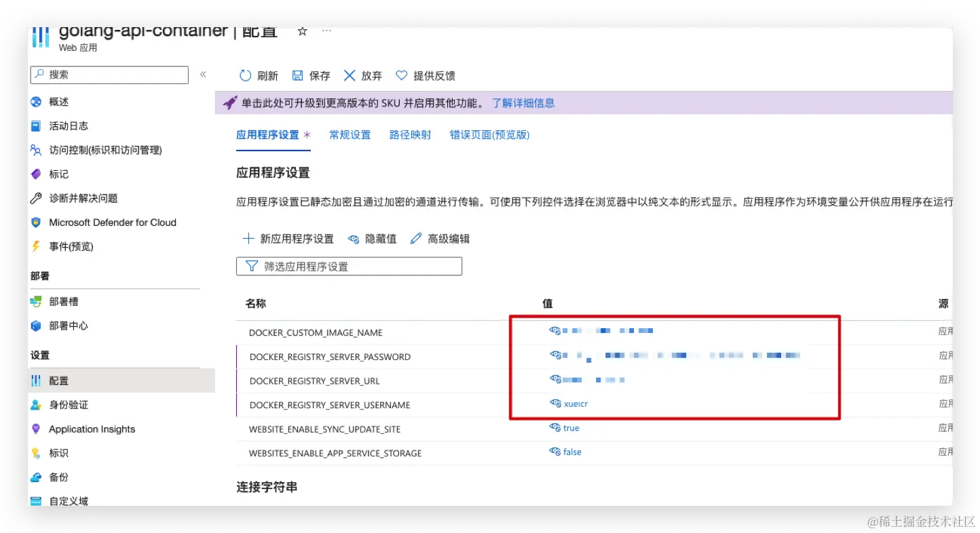Open the WEBSITE_ENABLE_SYNC_UPDATE_SITE setting name
Screen dimensions: 980x533
coord(324,429)
